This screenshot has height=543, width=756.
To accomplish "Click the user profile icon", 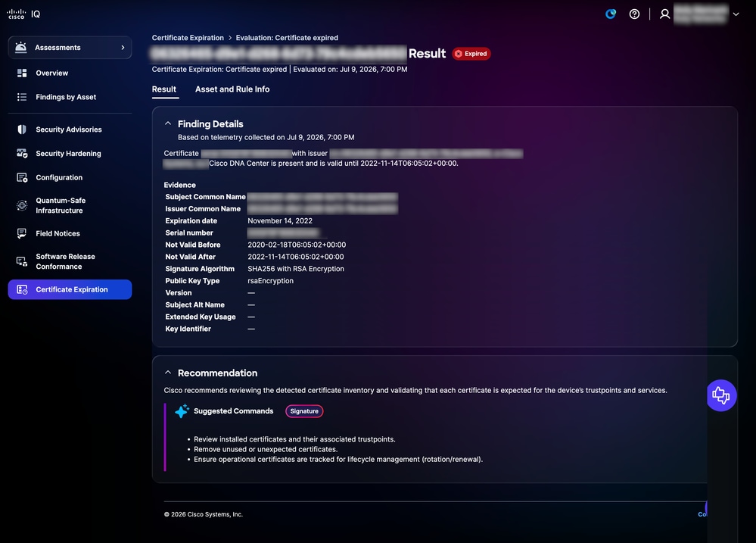I will [x=664, y=14].
